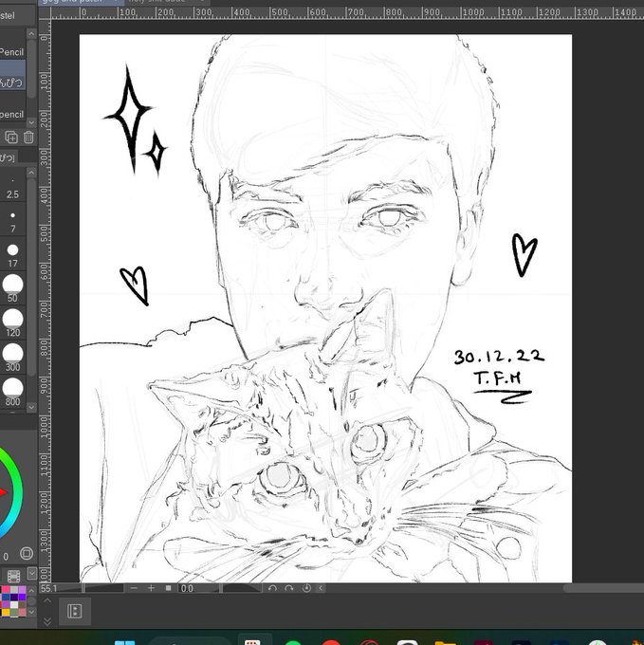Choose brush size 50

pos(12,288)
